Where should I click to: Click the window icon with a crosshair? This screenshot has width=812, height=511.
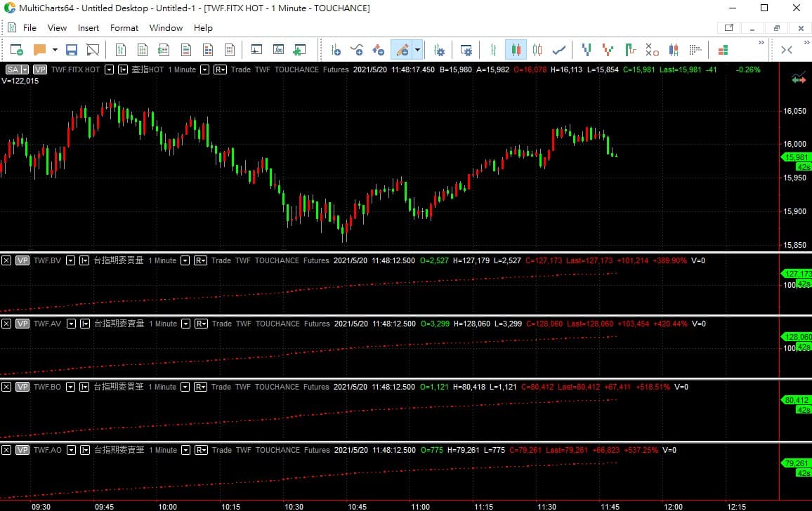pyautogui.click(x=256, y=50)
